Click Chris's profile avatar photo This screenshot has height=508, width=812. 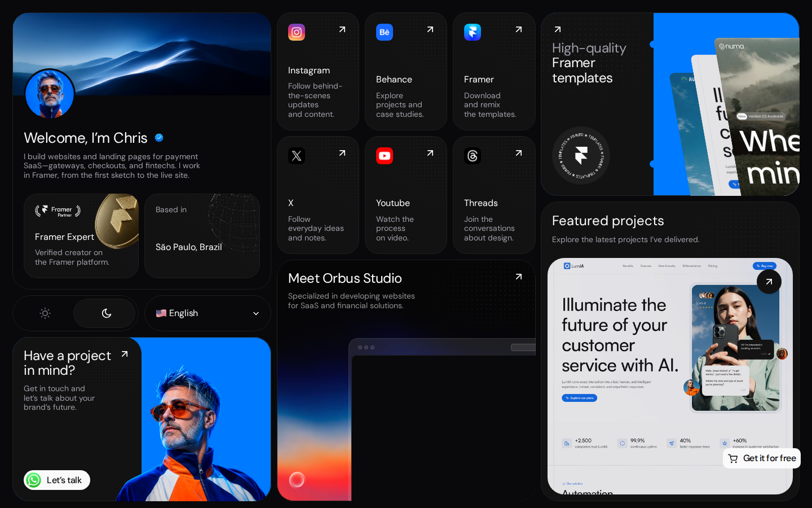pyautogui.click(x=50, y=94)
